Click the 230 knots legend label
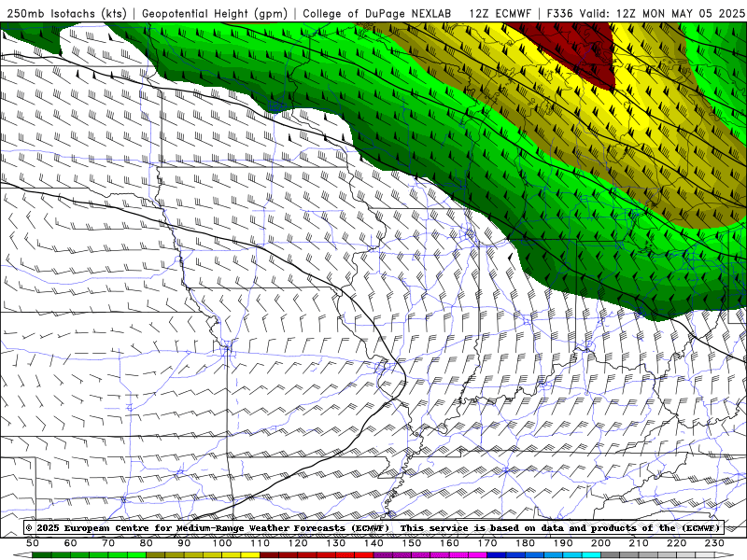 714,543
